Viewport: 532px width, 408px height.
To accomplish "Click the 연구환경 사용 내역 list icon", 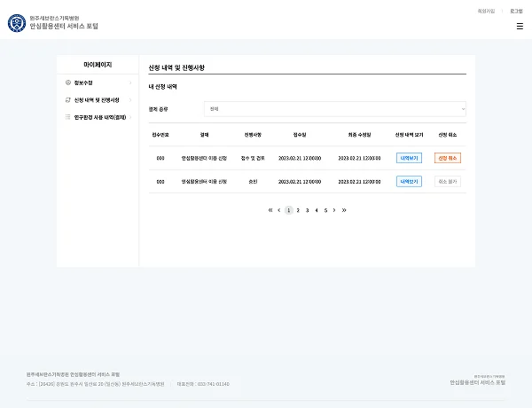I will (x=68, y=117).
